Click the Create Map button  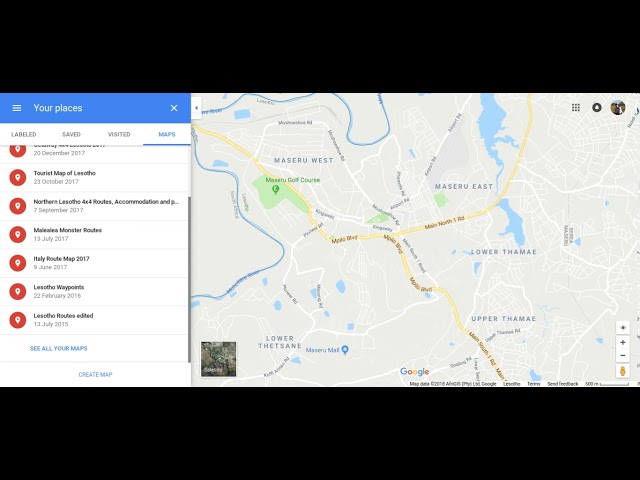pos(96,375)
